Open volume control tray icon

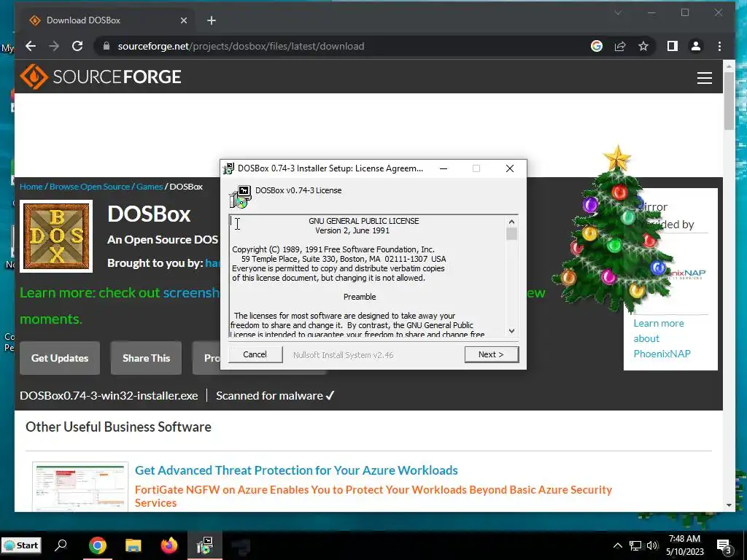click(x=652, y=545)
